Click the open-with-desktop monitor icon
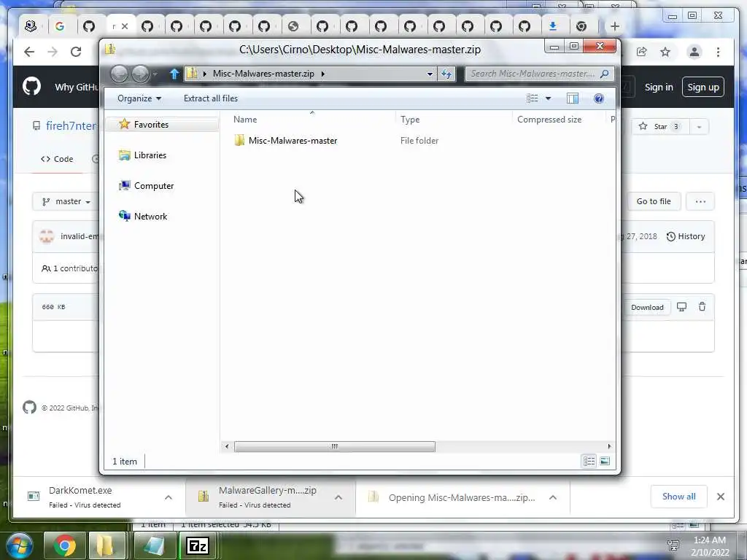Viewport: 747px width, 560px height. coord(682,307)
